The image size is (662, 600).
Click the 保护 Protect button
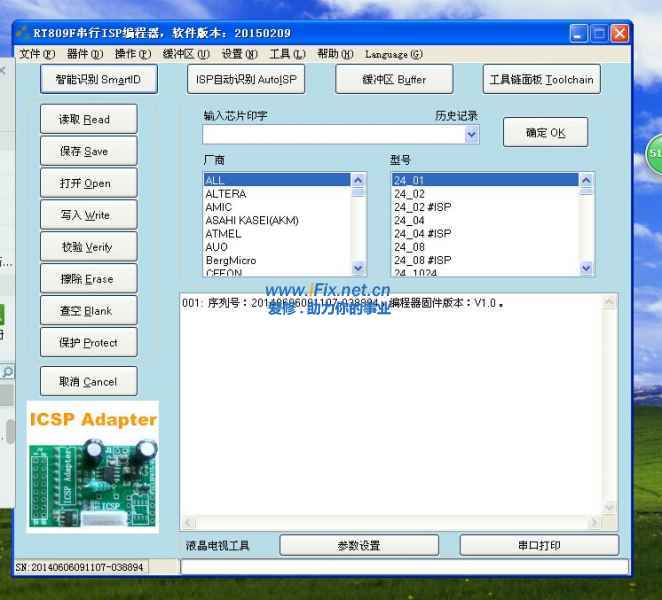(x=89, y=342)
